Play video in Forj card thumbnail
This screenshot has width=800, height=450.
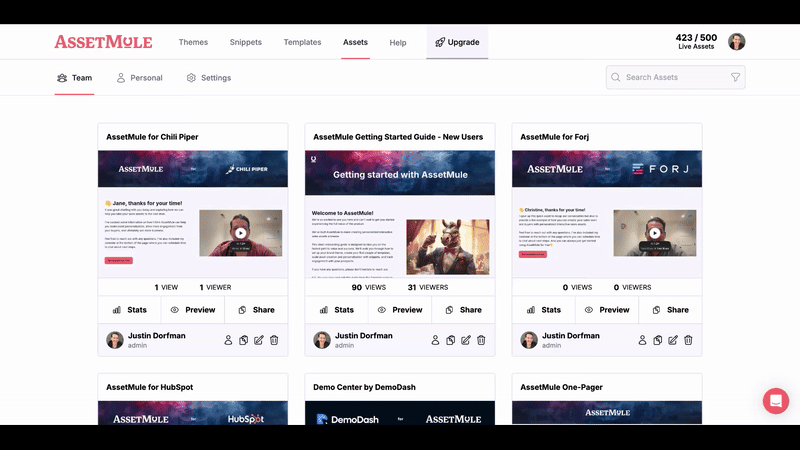tap(655, 233)
